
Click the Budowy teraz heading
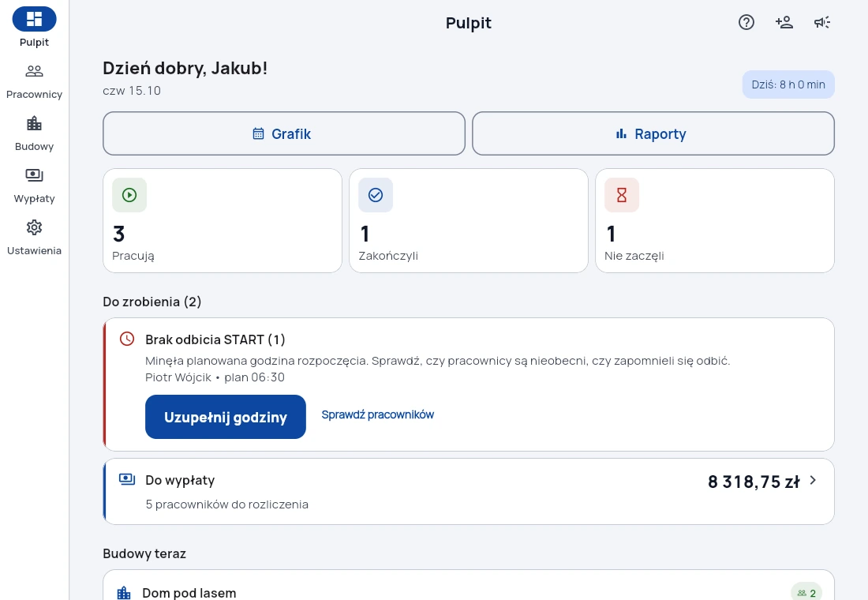click(144, 553)
